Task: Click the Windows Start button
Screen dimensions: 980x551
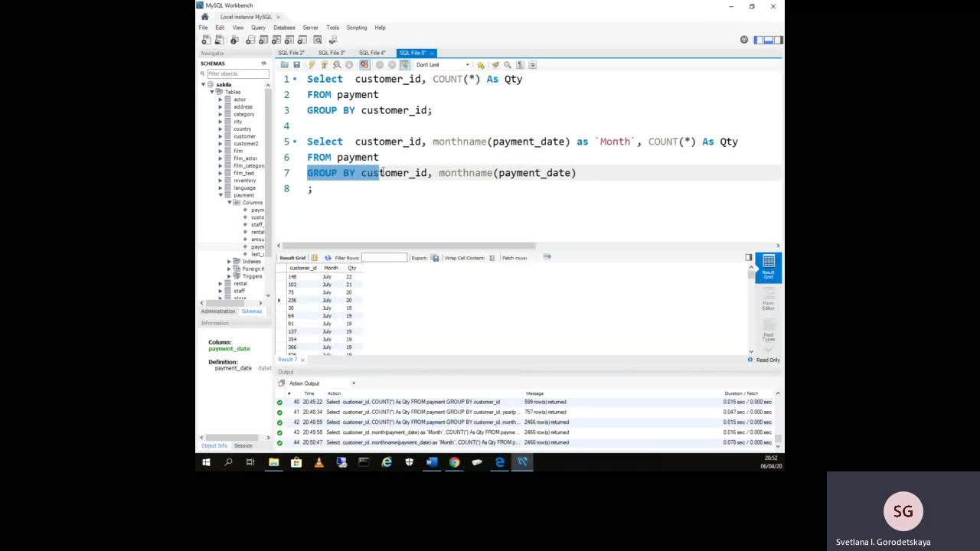Action: (206, 462)
